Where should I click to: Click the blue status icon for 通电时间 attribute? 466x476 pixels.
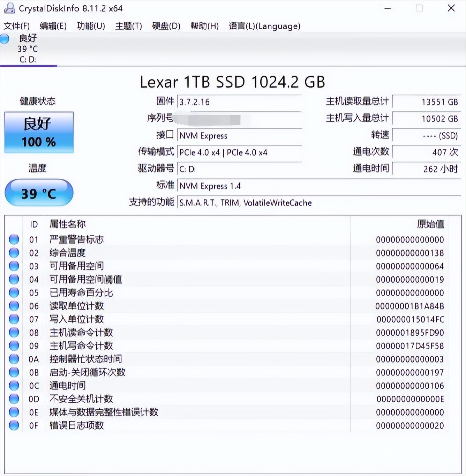pyautogui.click(x=14, y=386)
